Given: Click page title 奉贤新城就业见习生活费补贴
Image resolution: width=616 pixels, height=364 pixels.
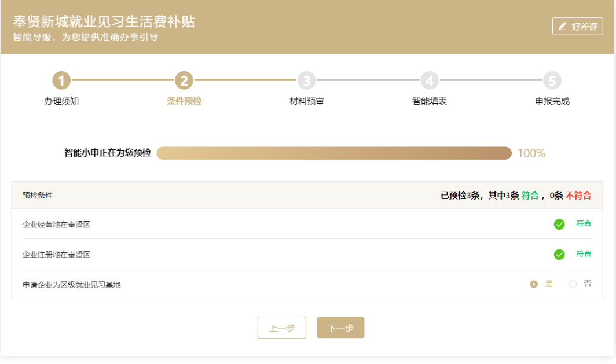Looking at the screenshot, I should 104,21.
